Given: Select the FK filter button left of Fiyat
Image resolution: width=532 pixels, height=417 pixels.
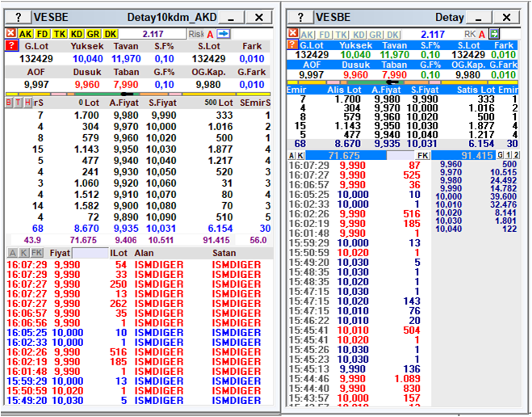Looking at the screenshot, I should coord(37,253).
